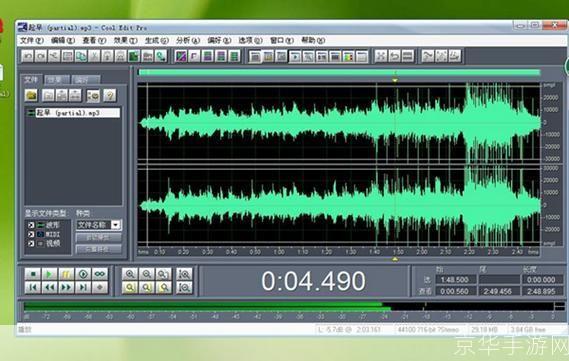Toggle the 波形 waveform file type checkbox
Viewport: 569px width, 361px height.
31,225
